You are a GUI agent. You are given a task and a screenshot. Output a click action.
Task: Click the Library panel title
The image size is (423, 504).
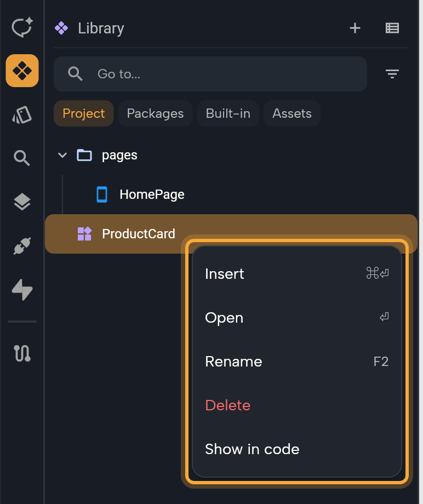pyautogui.click(x=101, y=28)
